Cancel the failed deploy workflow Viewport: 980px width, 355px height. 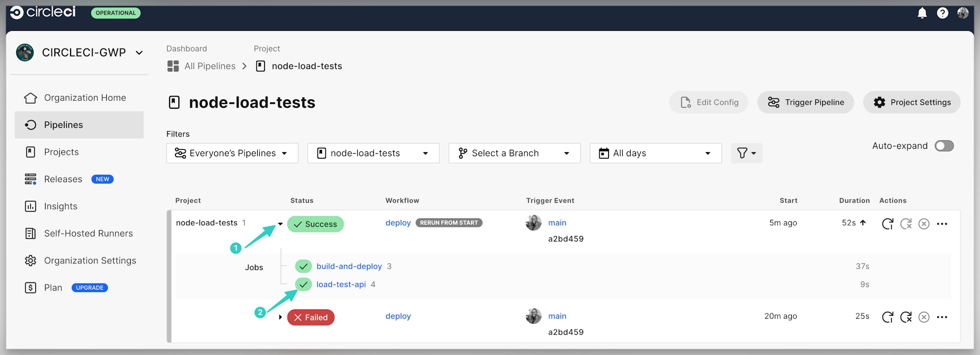coord(924,317)
